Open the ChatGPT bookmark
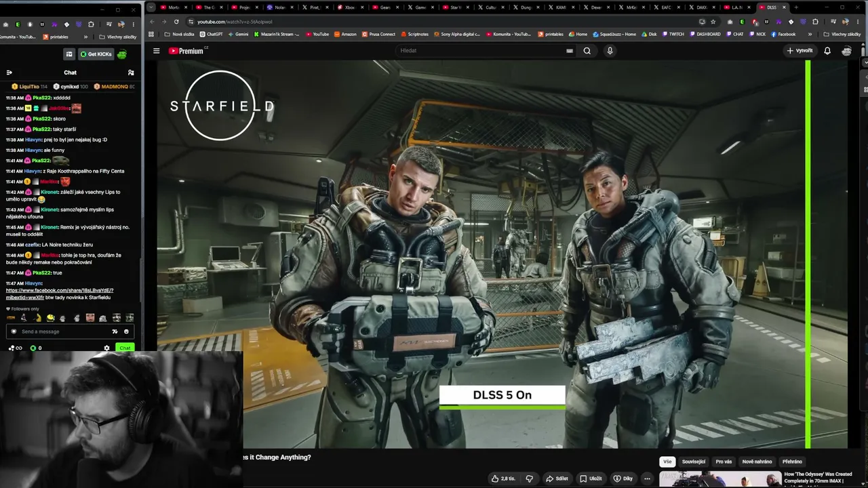Viewport: 868px width, 488px height. [211, 34]
